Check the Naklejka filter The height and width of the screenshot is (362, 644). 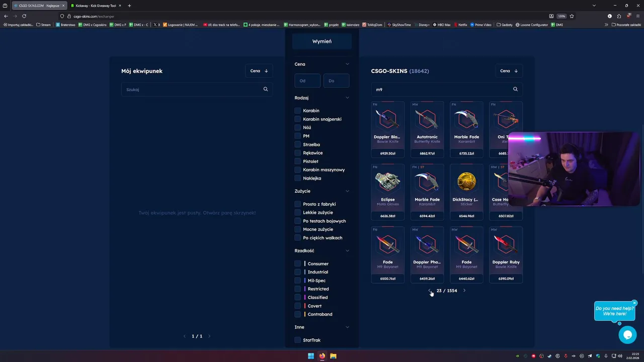point(298,178)
